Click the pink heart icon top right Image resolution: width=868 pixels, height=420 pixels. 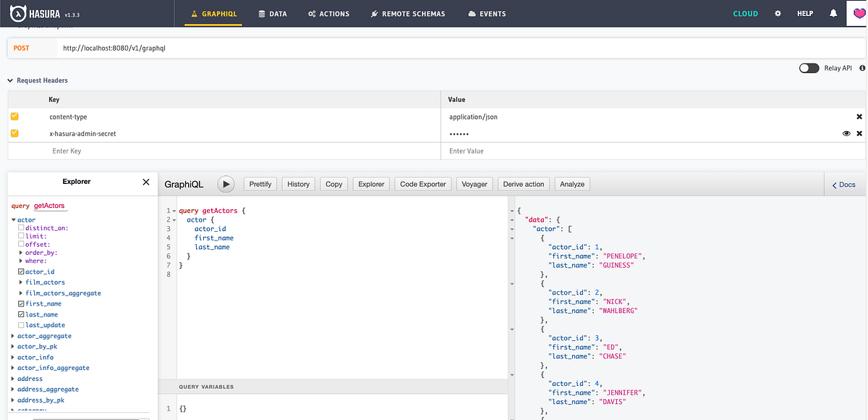point(859,13)
